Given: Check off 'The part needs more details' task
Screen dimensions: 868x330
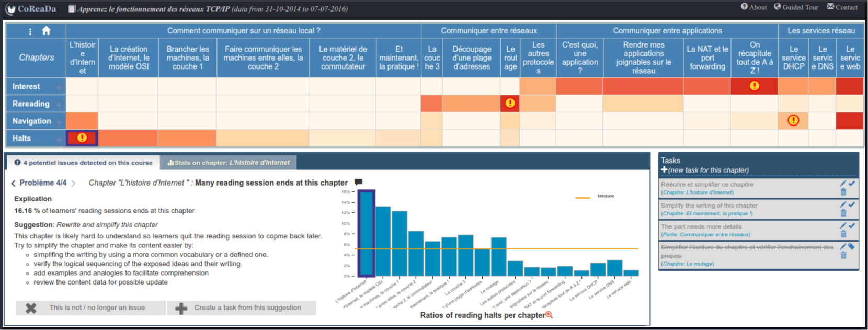Looking at the screenshot, I should point(852,225).
